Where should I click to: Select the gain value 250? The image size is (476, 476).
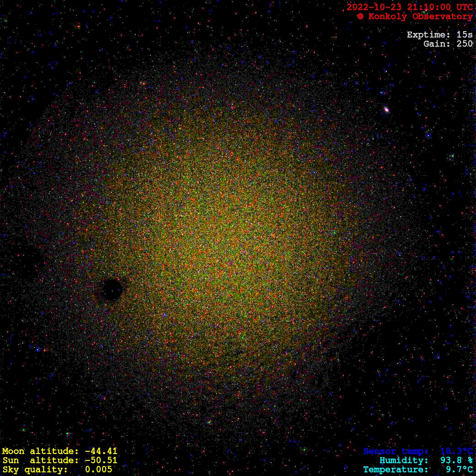click(x=465, y=44)
